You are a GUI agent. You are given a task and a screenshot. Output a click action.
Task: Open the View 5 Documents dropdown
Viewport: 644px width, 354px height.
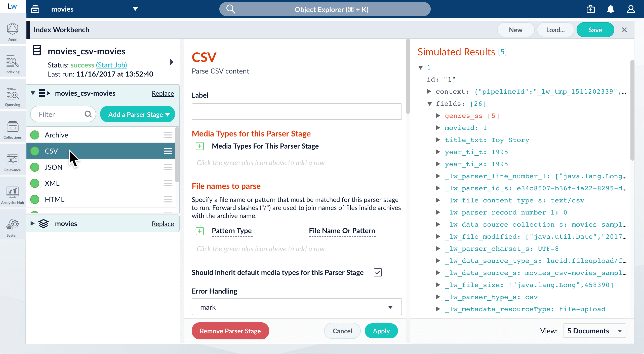pyautogui.click(x=595, y=331)
